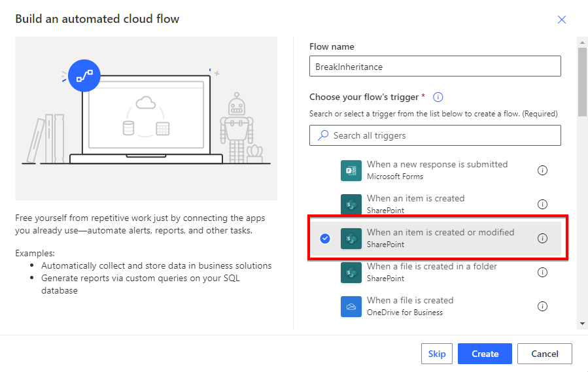Select When a file is created in a folder
The image size is (588, 372).
tap(435, 272)
